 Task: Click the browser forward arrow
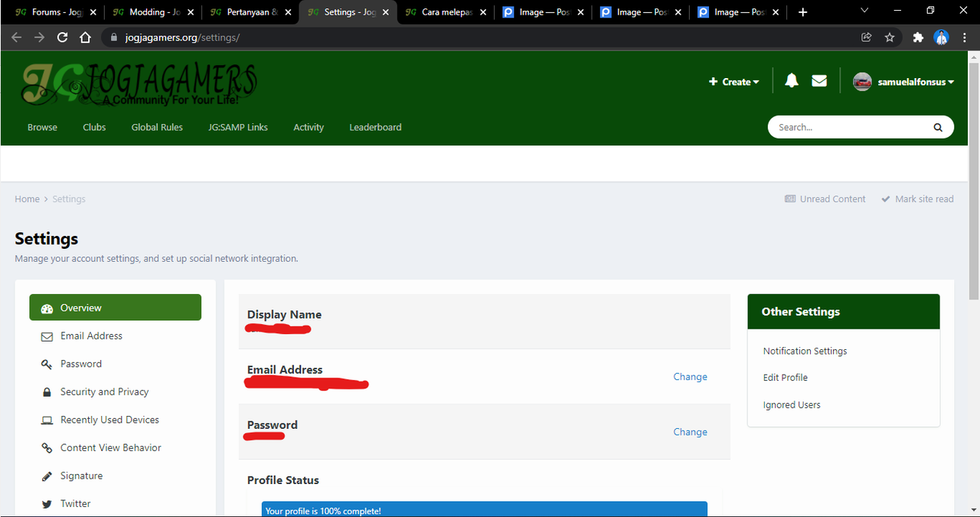coord(39,37)
